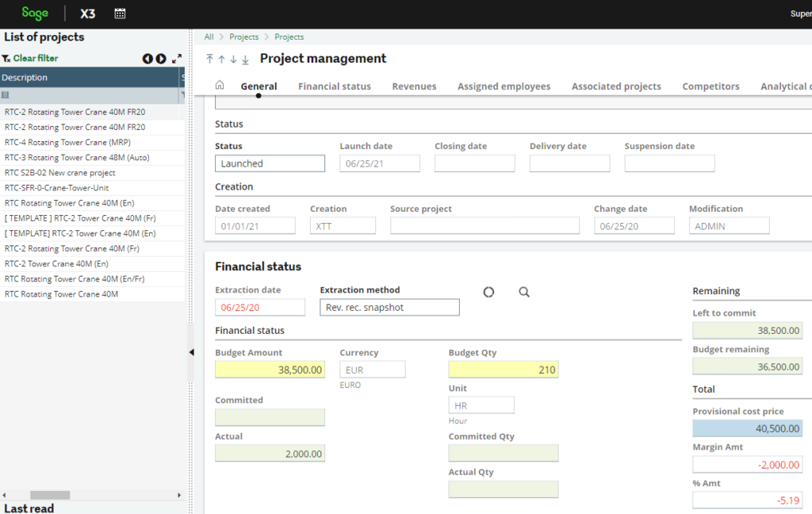Screen dimensions: 812x514
Task: Open the Financial status tab
Action: click(x=335, y=86)
